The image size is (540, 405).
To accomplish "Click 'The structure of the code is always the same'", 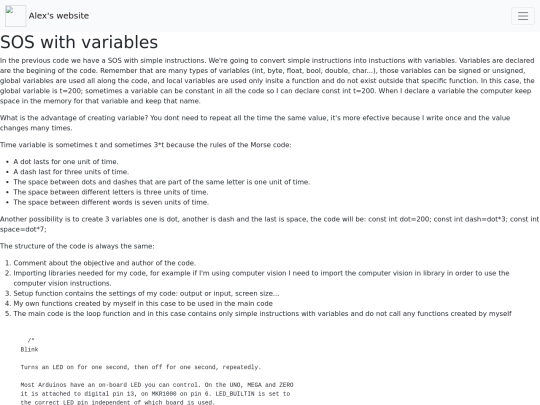I will point(77,246).
